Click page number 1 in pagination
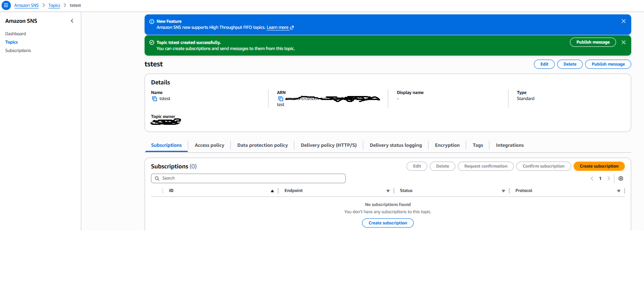This screenshot has width=644, height=288. 600,178
